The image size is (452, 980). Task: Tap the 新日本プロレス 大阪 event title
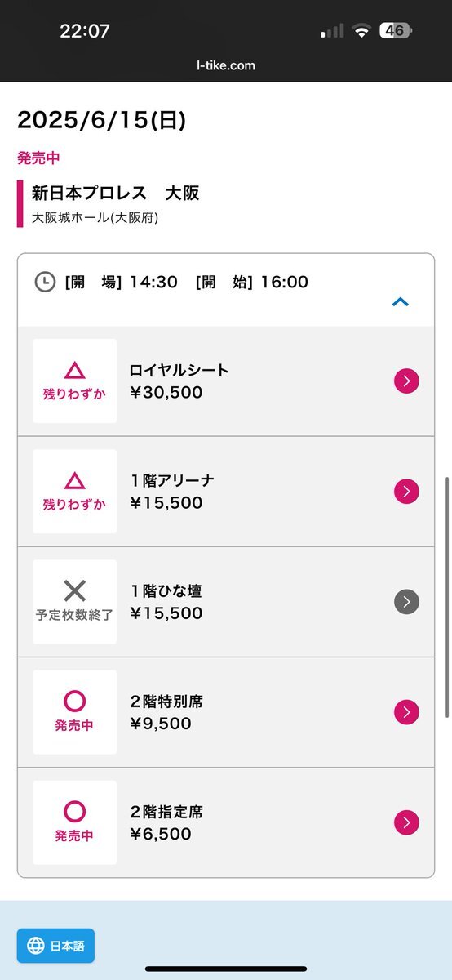tap(115, 194)
